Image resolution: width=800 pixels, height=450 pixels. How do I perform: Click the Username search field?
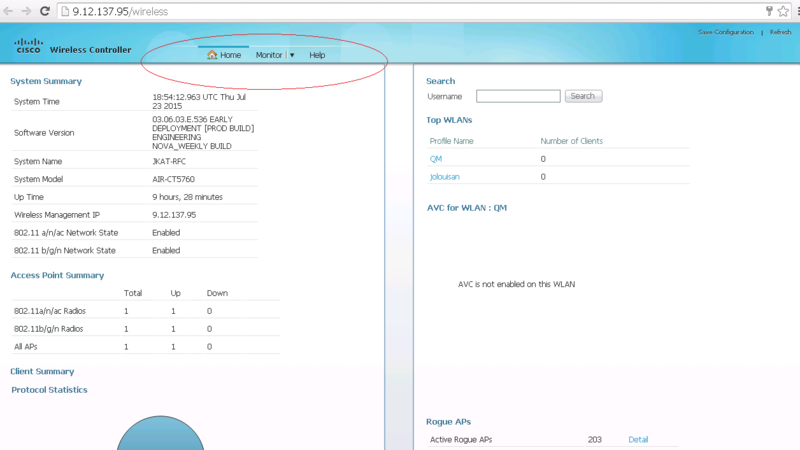518,96
